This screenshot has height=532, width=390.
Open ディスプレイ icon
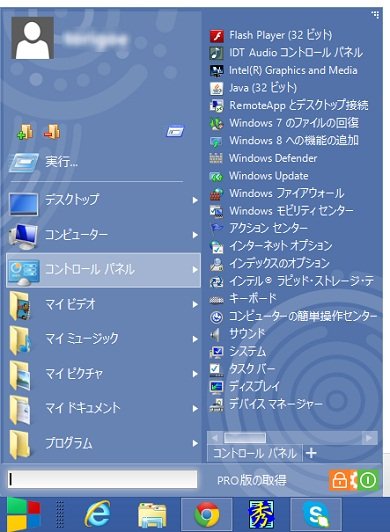pos(217,387)
